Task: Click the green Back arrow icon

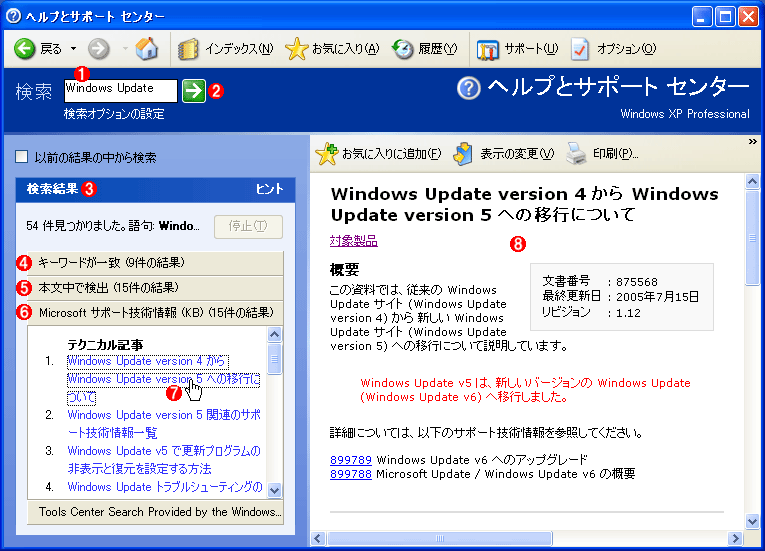Action: coord(24,48)
